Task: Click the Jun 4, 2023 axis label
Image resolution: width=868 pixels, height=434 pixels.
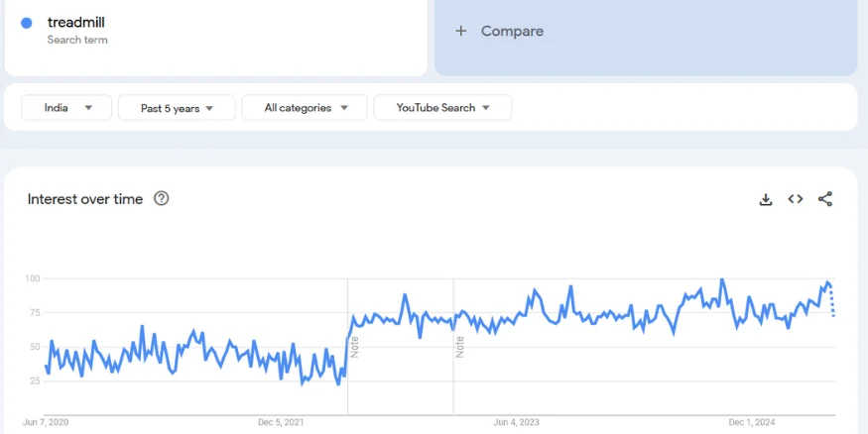Action: [516, 423]
